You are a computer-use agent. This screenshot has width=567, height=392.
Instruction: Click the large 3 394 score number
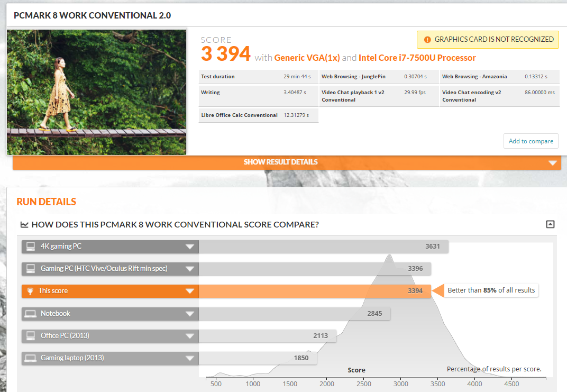[226, 54]
